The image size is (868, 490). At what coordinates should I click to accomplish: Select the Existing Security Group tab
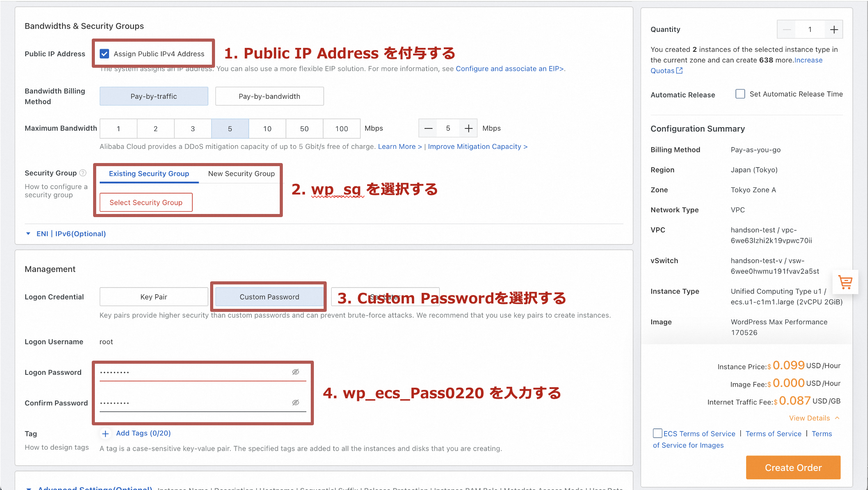149,174
